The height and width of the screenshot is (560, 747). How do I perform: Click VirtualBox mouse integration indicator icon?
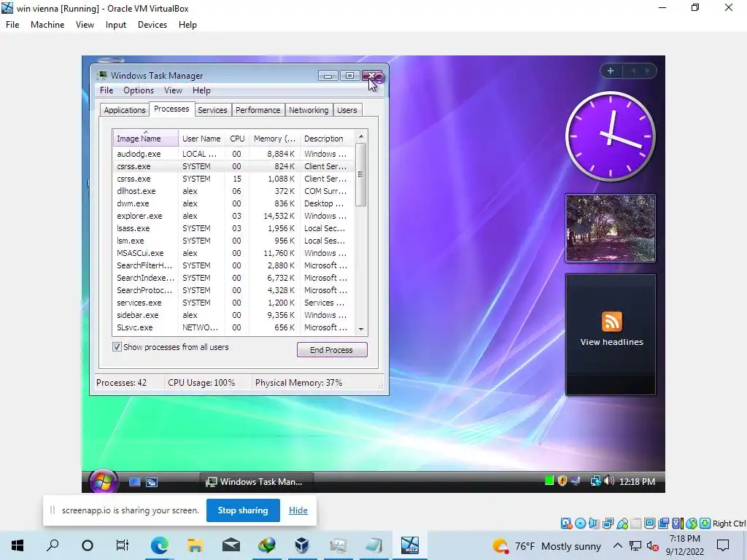coord(692,524)
